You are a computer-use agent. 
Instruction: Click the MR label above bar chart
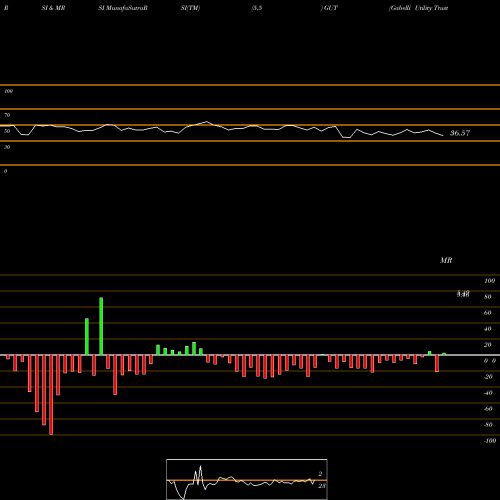[x=446, y=260]
